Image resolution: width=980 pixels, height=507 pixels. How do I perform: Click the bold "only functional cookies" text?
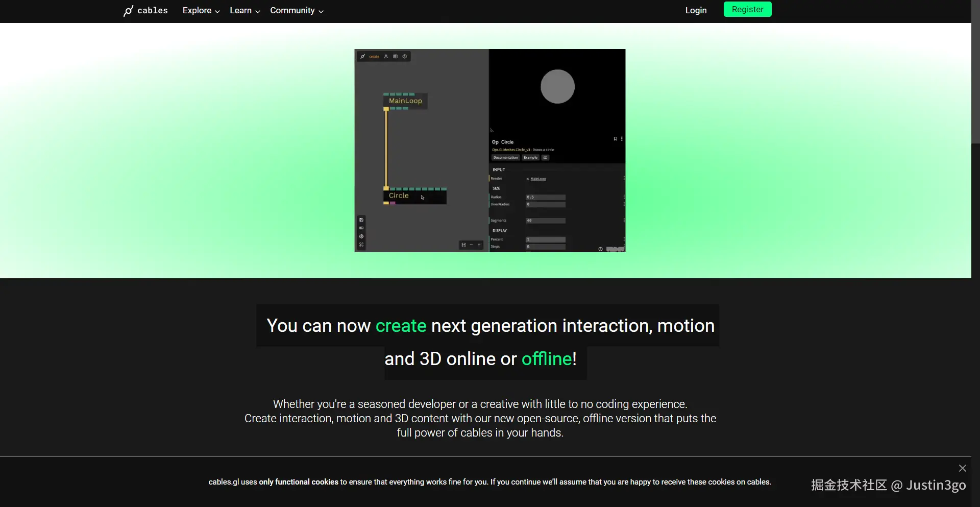click(299, 482)
